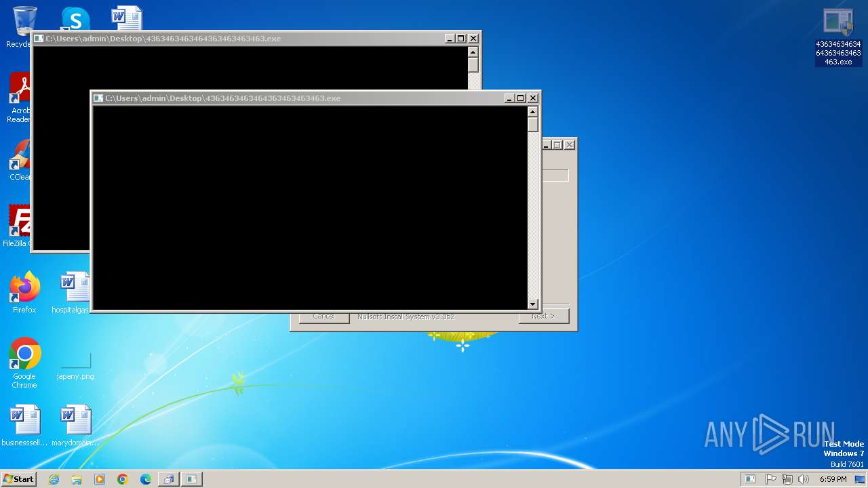Open network status tray icon
This screenshot has width=868, height=488.
787,479
